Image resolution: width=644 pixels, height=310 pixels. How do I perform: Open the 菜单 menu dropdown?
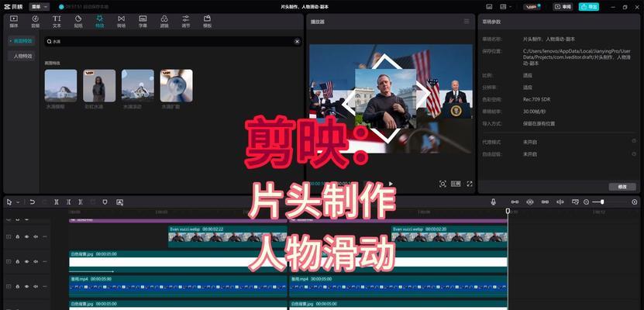(39, 6)
